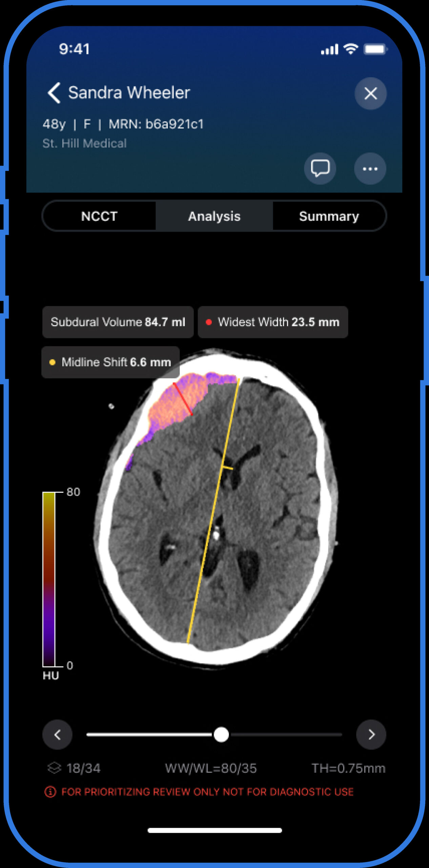429x868 pixels.
Task: Click the patient name Sandra Wheeler
Action: point(129,93)
